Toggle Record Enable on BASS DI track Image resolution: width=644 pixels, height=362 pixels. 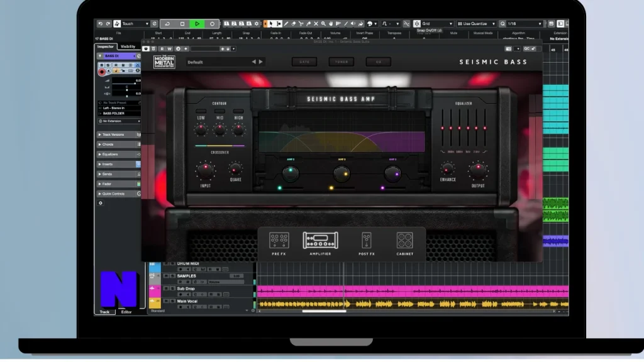click(x=102, y=72)
